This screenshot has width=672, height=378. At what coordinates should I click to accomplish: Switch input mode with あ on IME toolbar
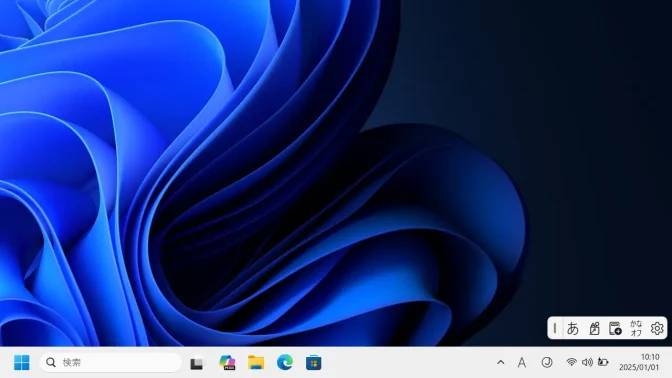tap(573, 328)
